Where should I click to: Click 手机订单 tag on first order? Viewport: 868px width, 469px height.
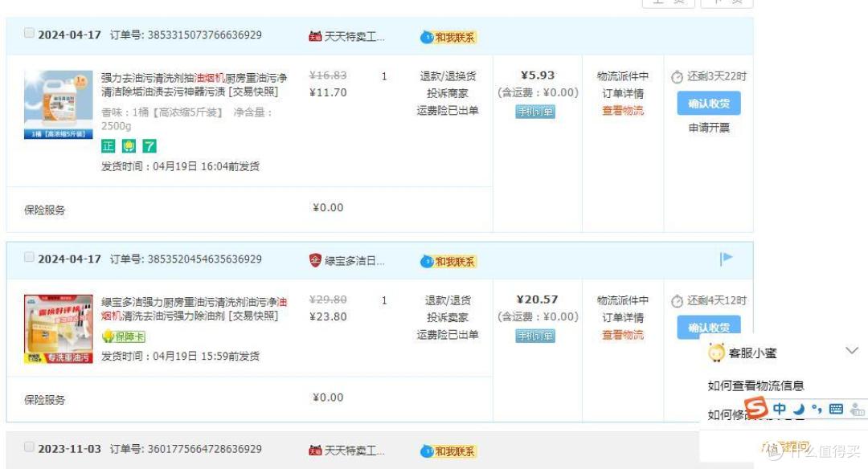click(535, 112)
